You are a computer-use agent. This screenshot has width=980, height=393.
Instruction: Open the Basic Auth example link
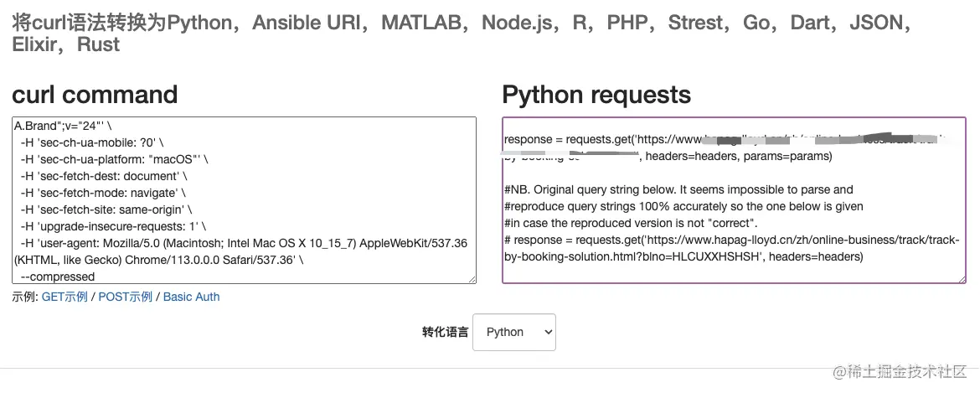(x=191, y=297)
